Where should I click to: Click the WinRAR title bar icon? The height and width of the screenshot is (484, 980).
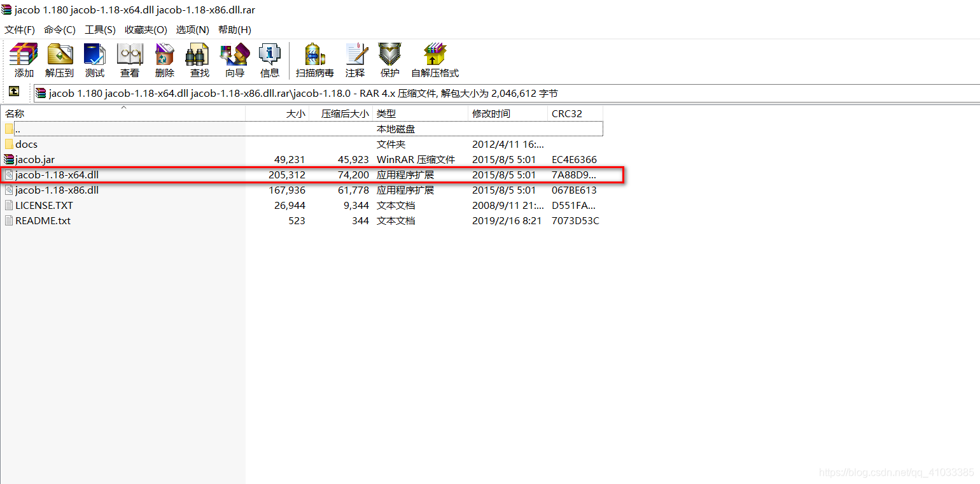click(x=6, y=10)
